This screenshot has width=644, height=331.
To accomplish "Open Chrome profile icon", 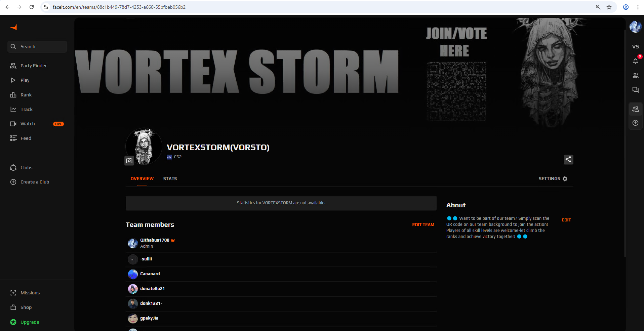I will pyautogui.click(x=626, y=7).
